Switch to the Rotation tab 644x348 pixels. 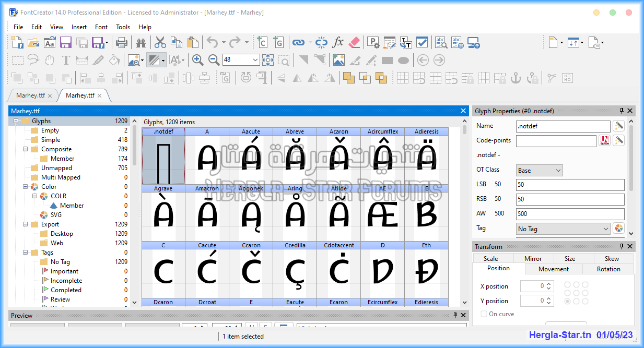point(608,269)
